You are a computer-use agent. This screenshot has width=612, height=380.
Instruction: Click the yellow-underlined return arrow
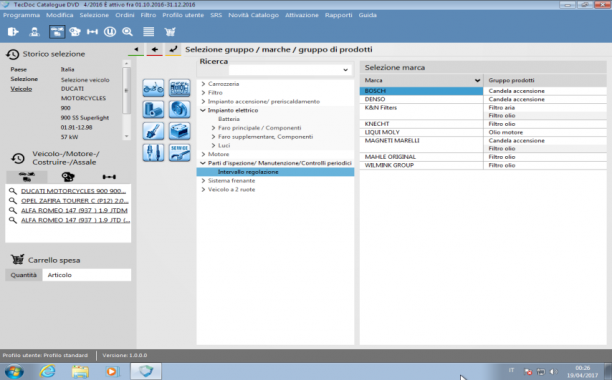[x=173, y=50]
